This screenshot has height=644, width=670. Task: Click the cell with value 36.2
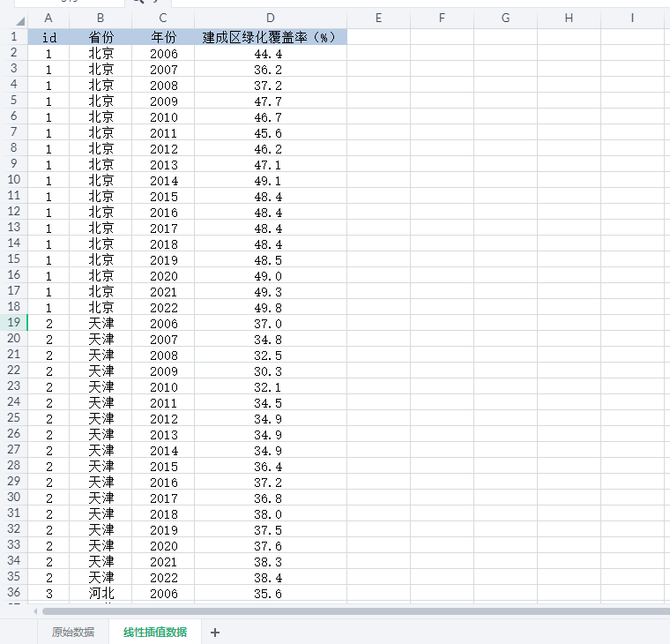pos(271,70)
